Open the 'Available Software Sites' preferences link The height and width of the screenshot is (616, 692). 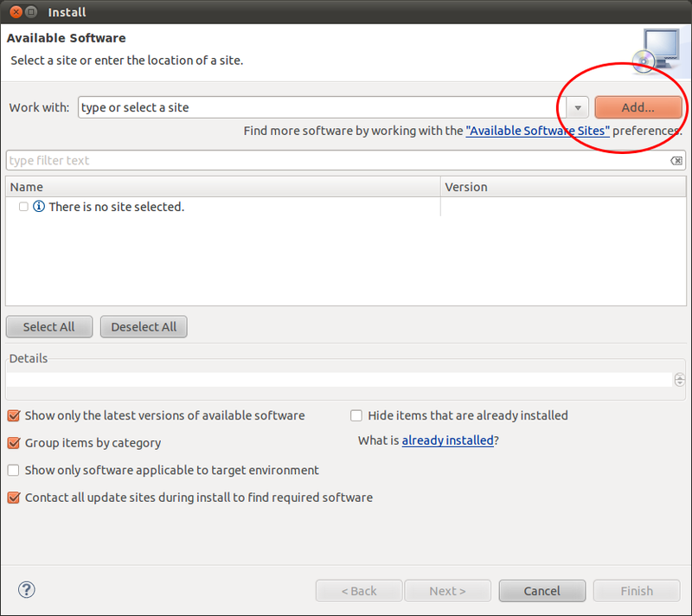(537, 131)
